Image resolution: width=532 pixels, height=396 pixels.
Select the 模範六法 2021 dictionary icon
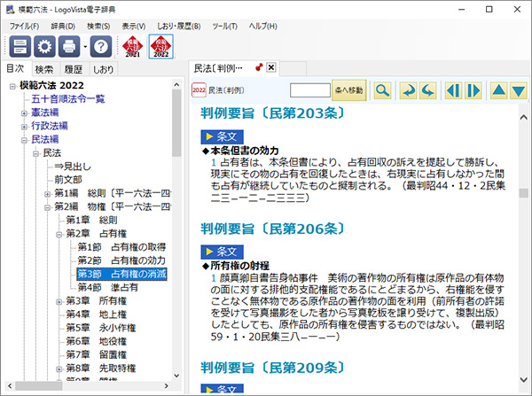pos(132,46)
